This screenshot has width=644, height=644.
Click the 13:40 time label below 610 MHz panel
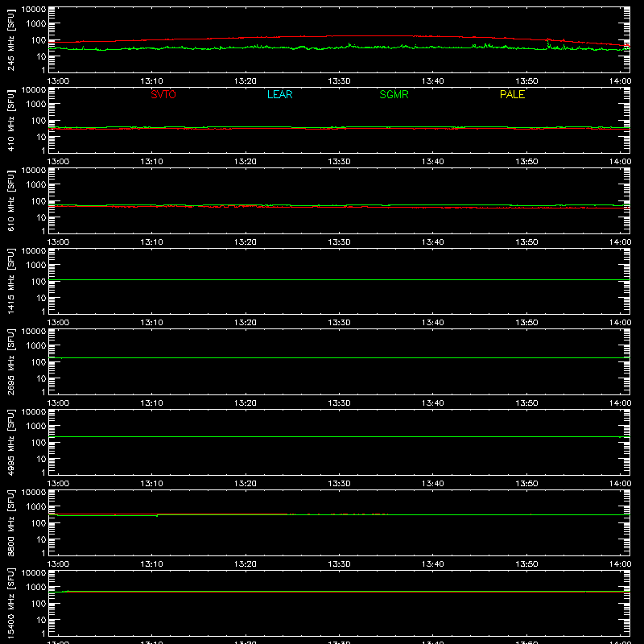(x=433, y=242)
